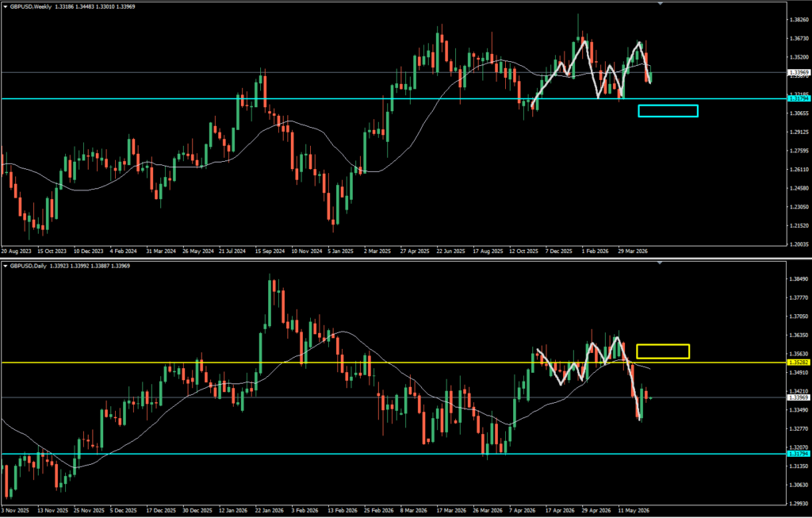The image size is (812, 518).
Task: Click the 1.29125 price axis label
Action: pyautogui.click(x=800, y=132)
